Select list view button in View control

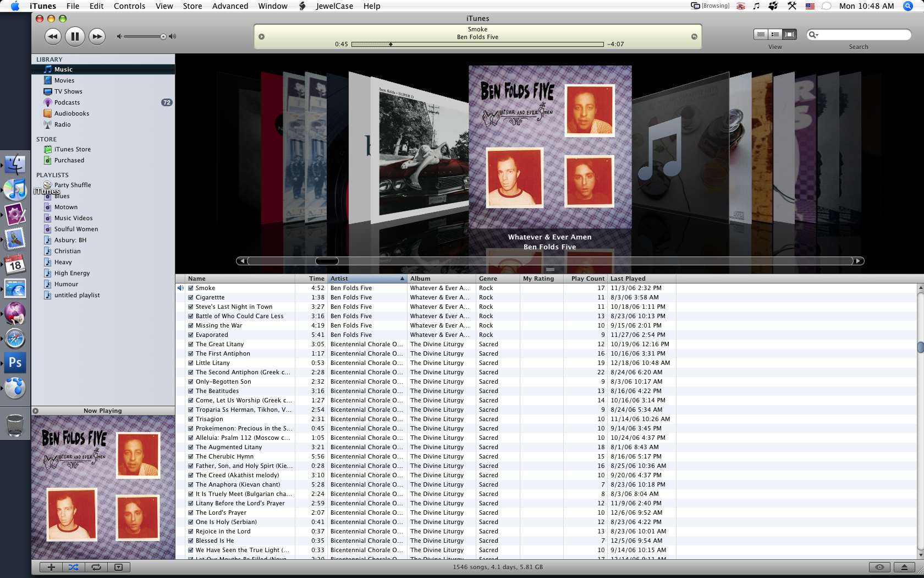pos(761,35)
